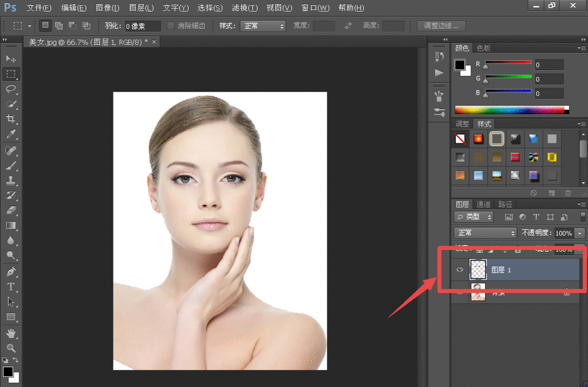This screenshot has height=387, width=588.
Task: Click the 羽化 feather input field
Action: (x=143, y=26)
